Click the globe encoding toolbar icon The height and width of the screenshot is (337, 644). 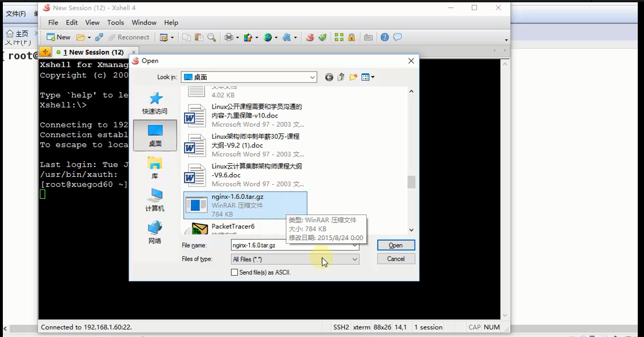(x=268, y=38)
